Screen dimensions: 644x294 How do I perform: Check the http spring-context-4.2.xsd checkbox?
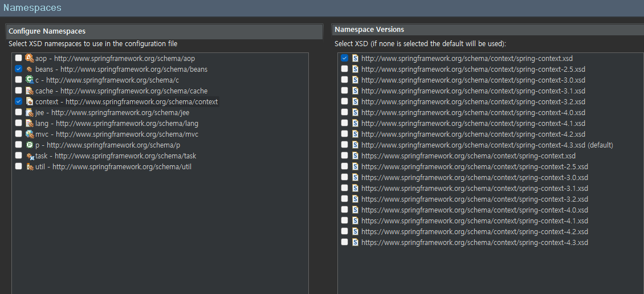pos(344,133)
